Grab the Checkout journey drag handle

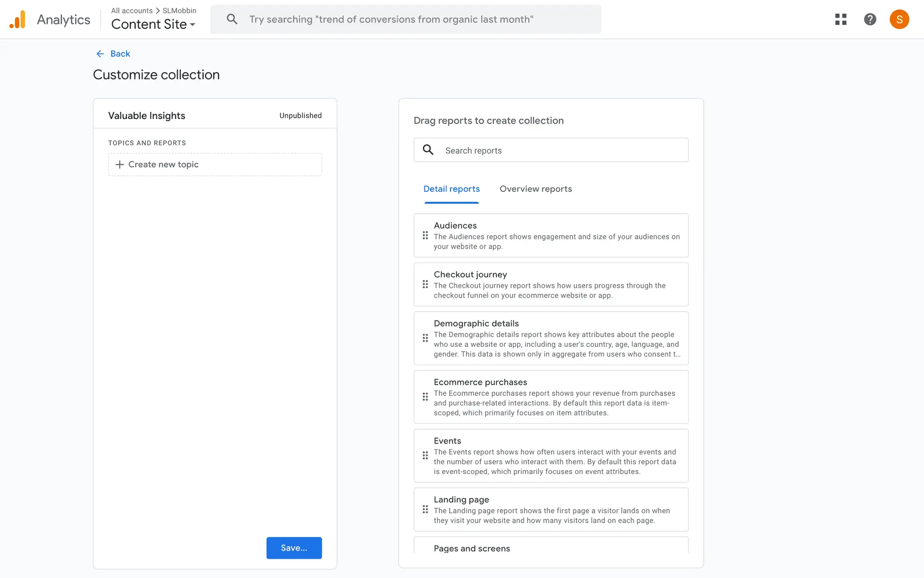[x=425, y=285]
